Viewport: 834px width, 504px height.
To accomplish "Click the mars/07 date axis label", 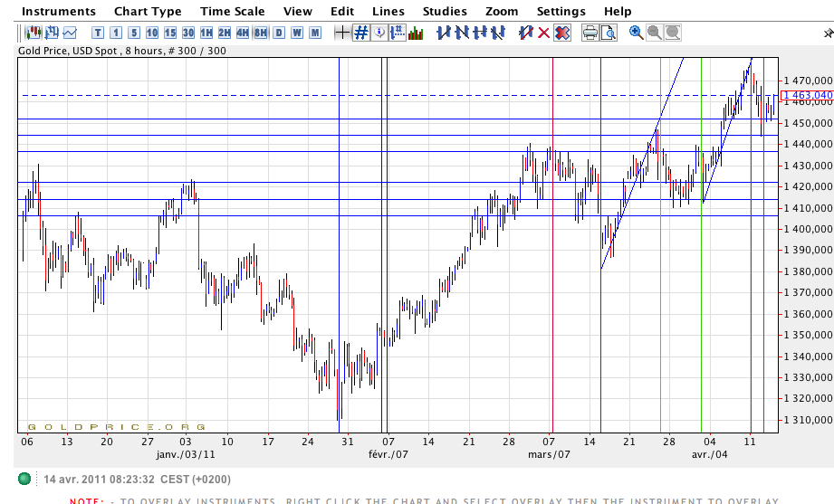I will pos(549,454).
